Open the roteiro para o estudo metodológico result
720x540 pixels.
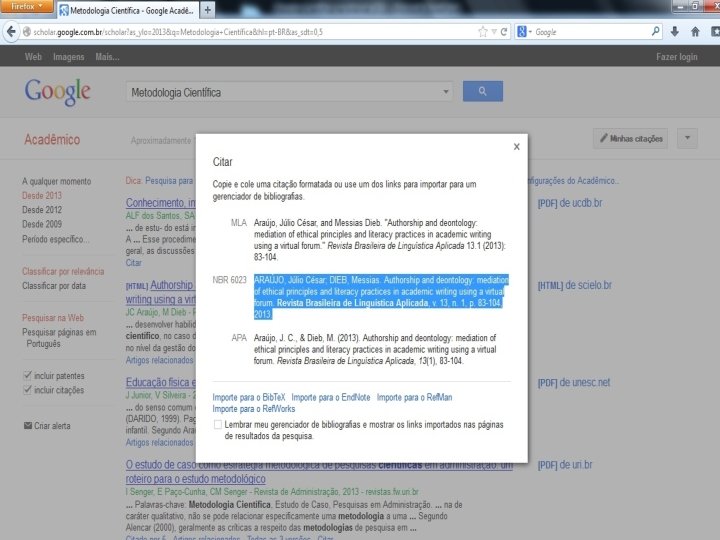pyautogui.click(x=196, y=479)
